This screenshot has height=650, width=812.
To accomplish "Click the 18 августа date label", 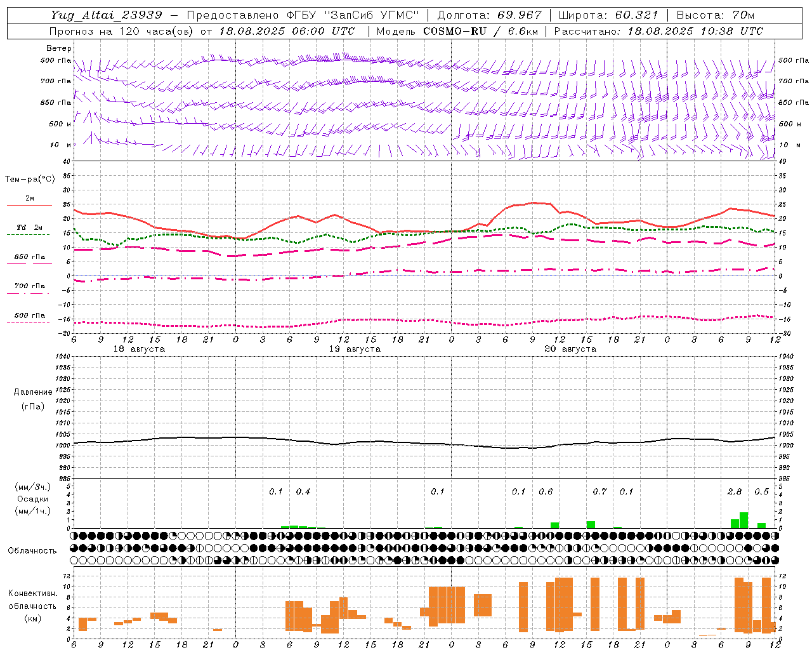I will [139, 349].
